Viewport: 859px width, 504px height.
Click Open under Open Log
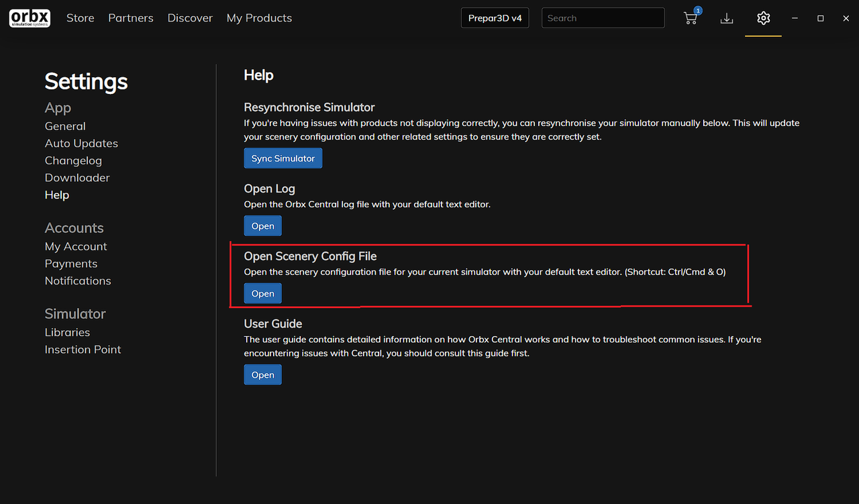coord(262,226)
